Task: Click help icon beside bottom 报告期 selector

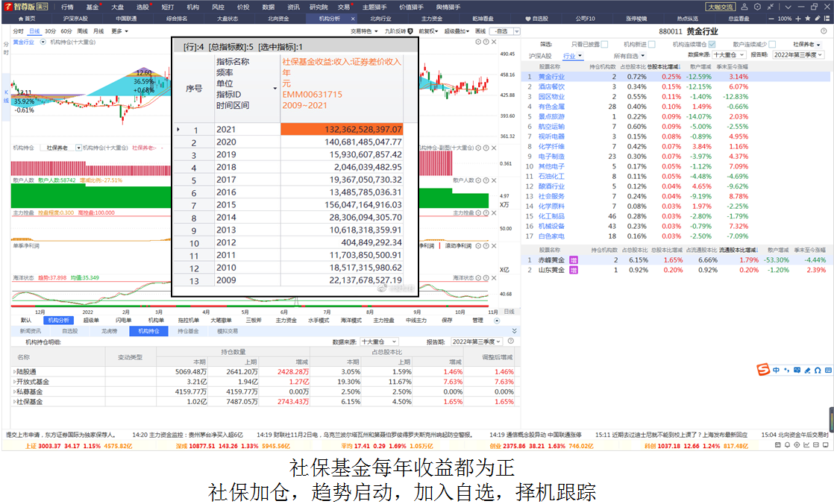Action: click(510, 341)
